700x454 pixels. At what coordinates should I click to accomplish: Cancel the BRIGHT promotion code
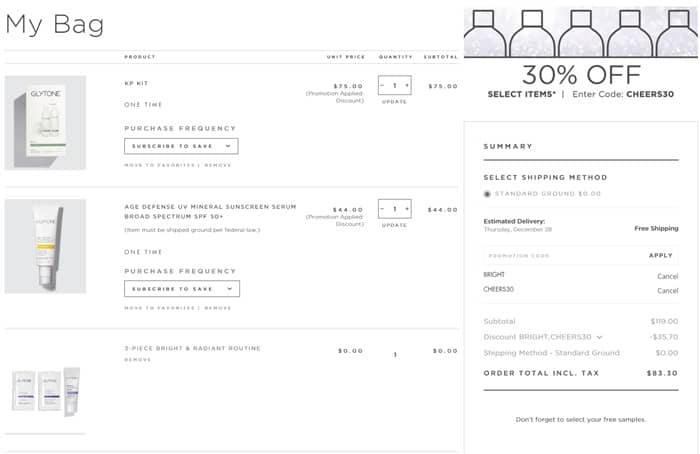(x=667, y=275)
